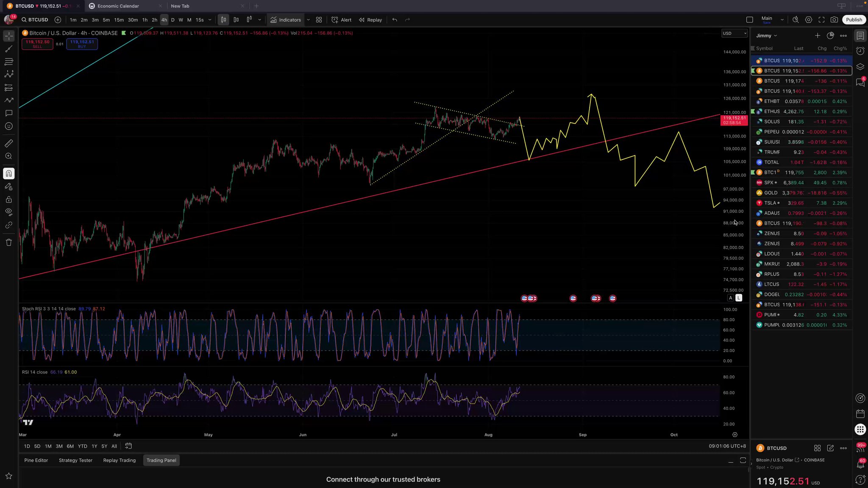Expand the favorite indicators dropdown

pos(308,20)
